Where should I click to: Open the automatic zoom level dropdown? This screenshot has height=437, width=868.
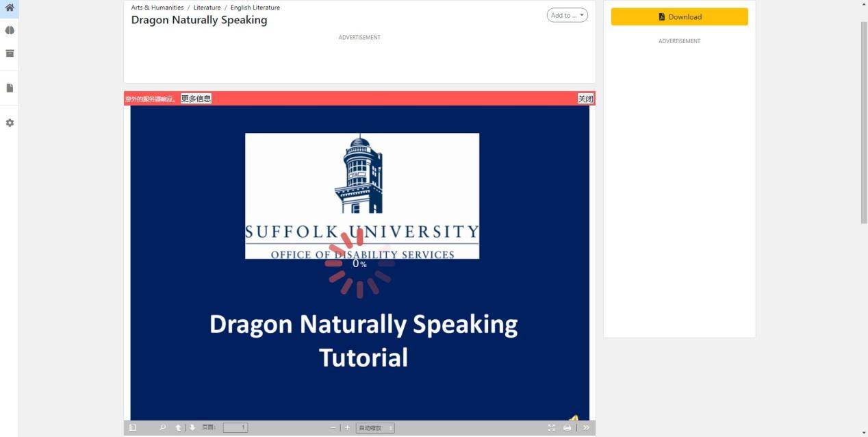[375, 428]
